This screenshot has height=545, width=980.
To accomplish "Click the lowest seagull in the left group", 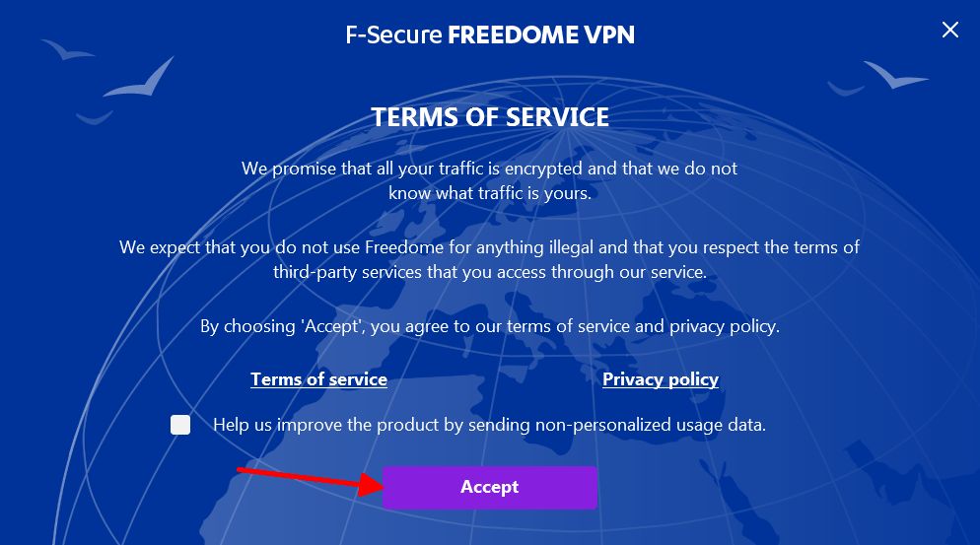I will tap(95, 117).
